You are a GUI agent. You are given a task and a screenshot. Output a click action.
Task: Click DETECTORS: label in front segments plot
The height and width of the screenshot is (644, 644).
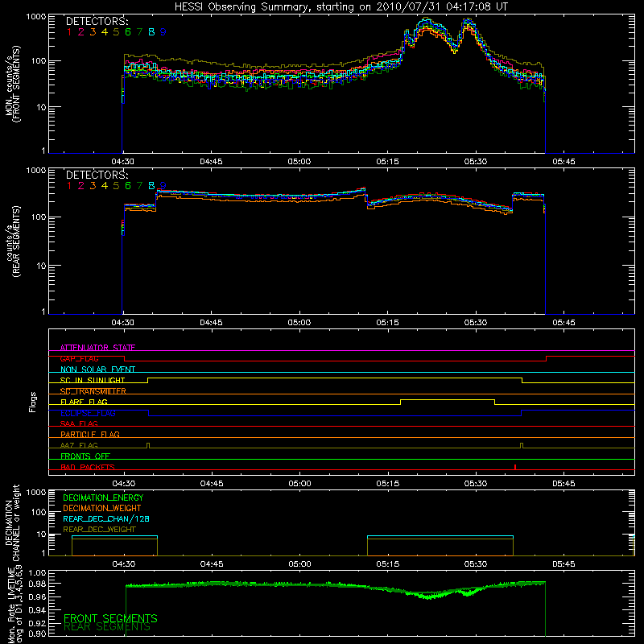click(x=97, y=21)
